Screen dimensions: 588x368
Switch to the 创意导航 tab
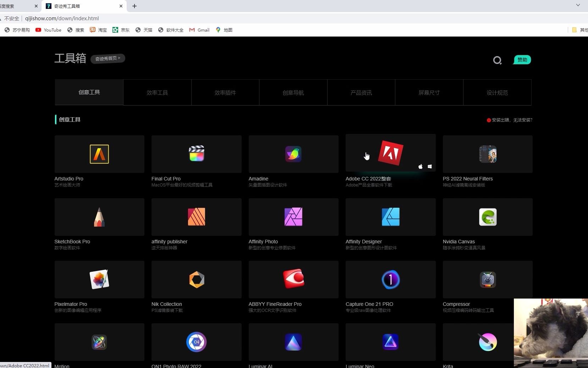coord(293,92)
